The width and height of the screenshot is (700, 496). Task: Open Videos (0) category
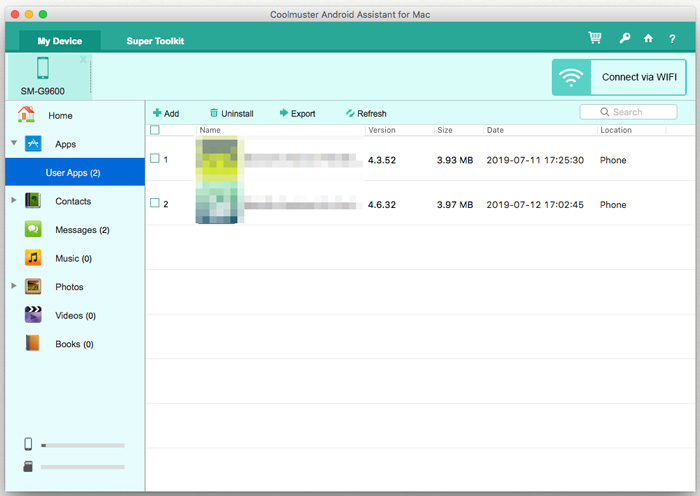tap(75, 316)
